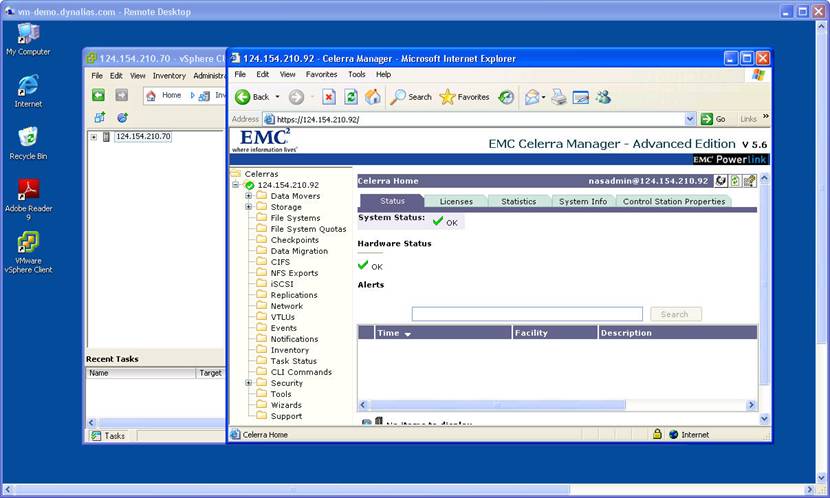Click Celerra page vertical scrollbar down arrow
The width and height of the screenshot is (830, 498).
764,419
